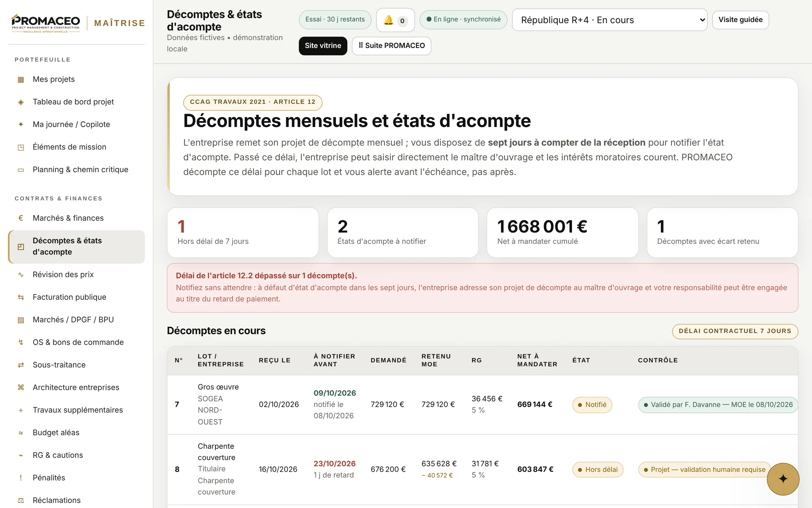Select Décomptes & états d'acompte menu item

[x=76, y=247]
